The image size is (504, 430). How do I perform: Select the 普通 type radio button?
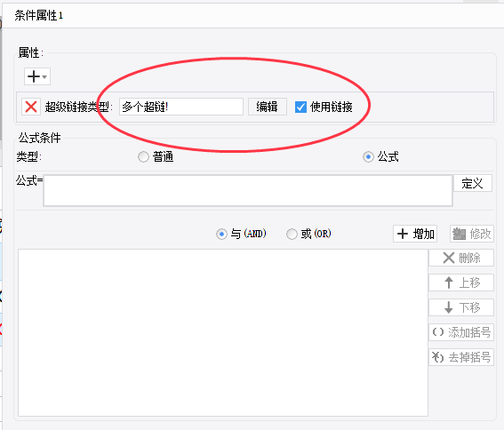pyautogui.click(x=143, y=157)
